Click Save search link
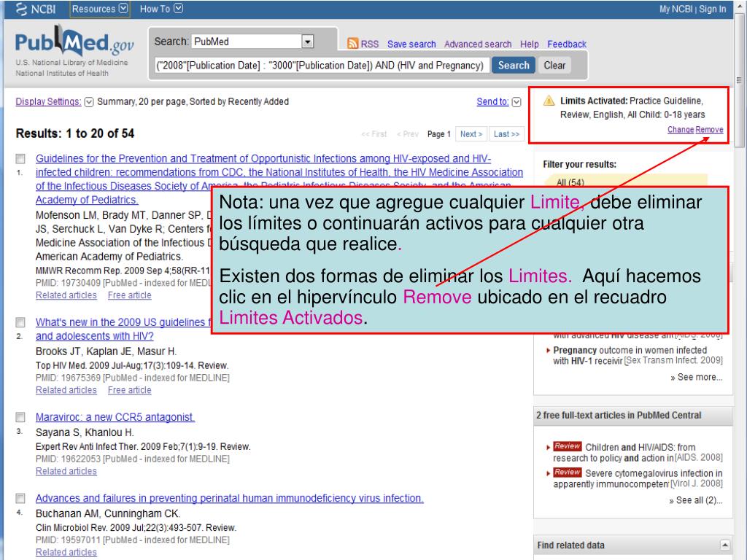 click(x=411, y=44)
